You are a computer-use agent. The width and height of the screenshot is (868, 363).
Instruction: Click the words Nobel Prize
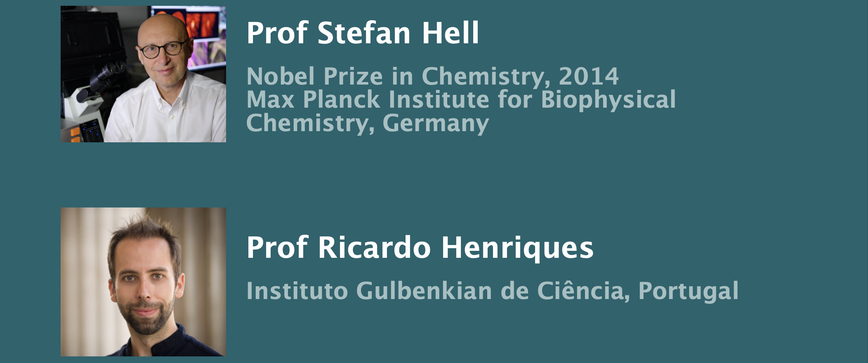(315, 77)
